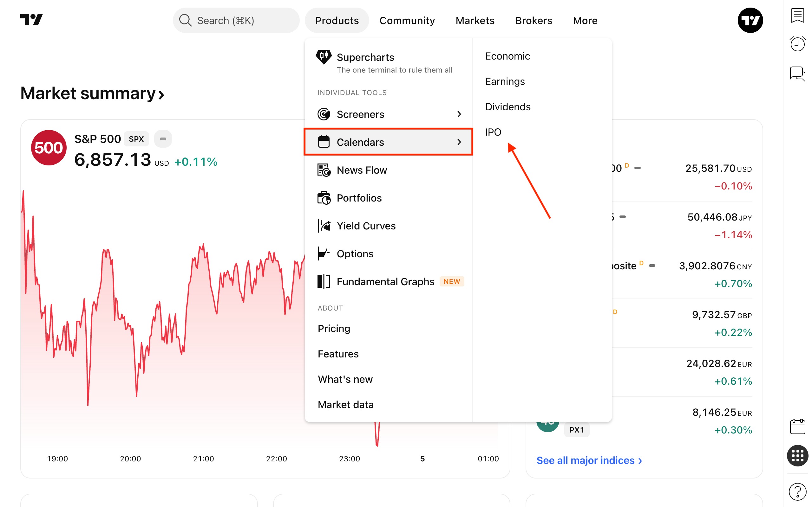The height and width of the screenshot is (507, 812).
Task: Click the Community nav tab
Action: coord(407,21)
